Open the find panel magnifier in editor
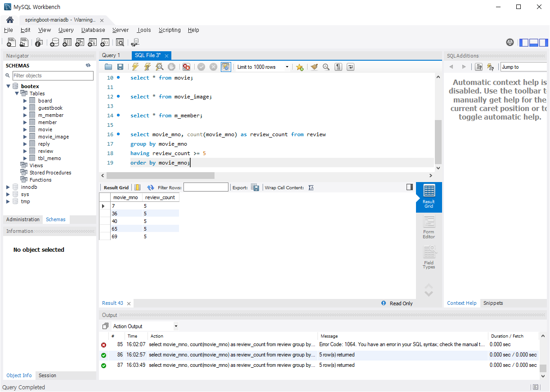The width and height of the screenshot is (550, 392). point(326,67)
